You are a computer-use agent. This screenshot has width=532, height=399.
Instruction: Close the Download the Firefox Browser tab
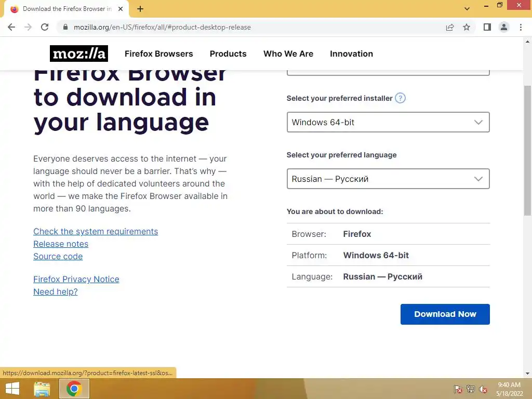tap(121, 9)
